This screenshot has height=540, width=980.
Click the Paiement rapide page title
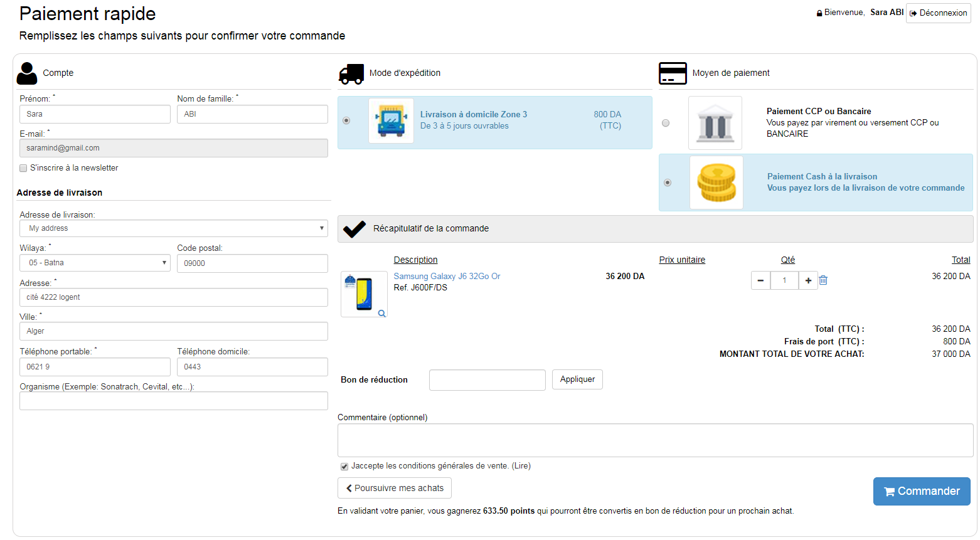click(87, 14)
